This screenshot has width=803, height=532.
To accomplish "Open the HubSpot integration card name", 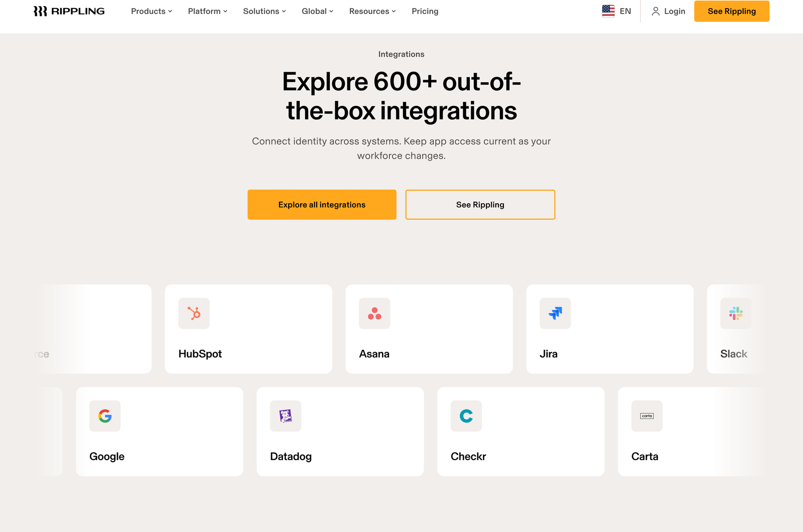I will click(x=200, y=354).
